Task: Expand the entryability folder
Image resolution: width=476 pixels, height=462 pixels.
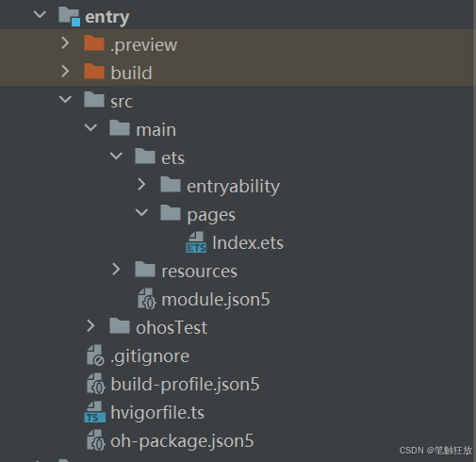Action: pyautogui.click(x=141, y=185)
